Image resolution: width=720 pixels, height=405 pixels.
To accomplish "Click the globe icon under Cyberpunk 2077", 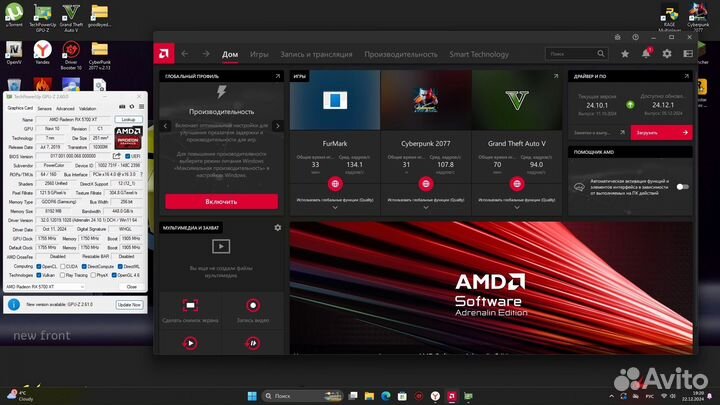I will tap(426, 184).
